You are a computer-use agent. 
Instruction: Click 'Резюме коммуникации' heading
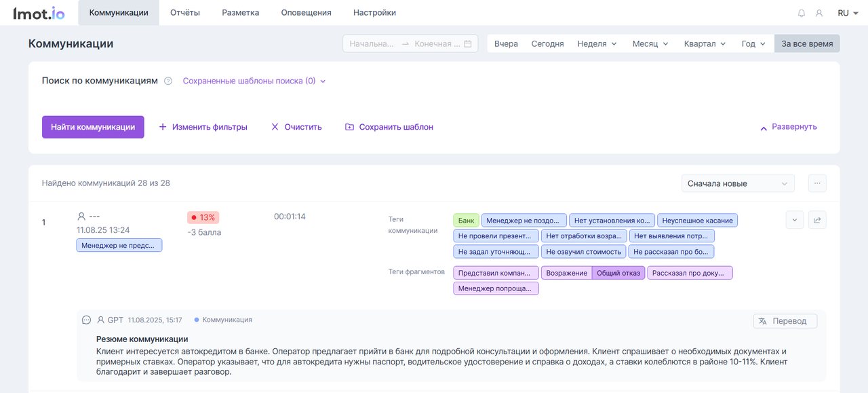point(142,339)
